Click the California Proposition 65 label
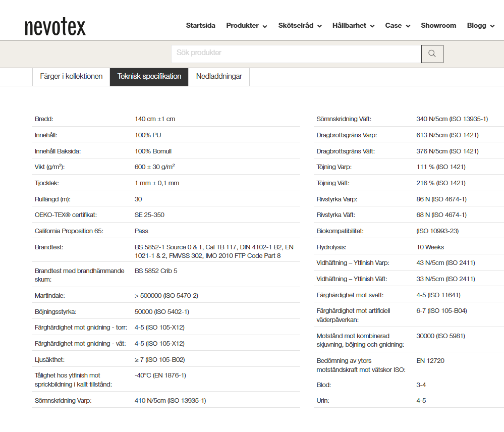504x432 pixels. tap(71, 231)
